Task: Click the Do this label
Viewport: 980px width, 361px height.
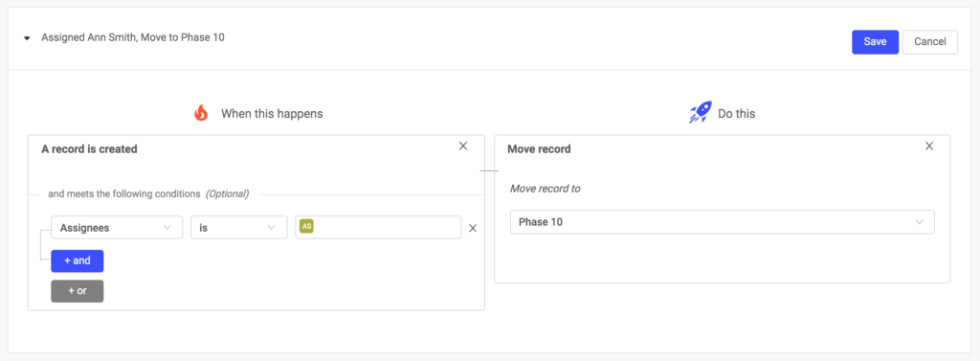Action: (736, 114)
